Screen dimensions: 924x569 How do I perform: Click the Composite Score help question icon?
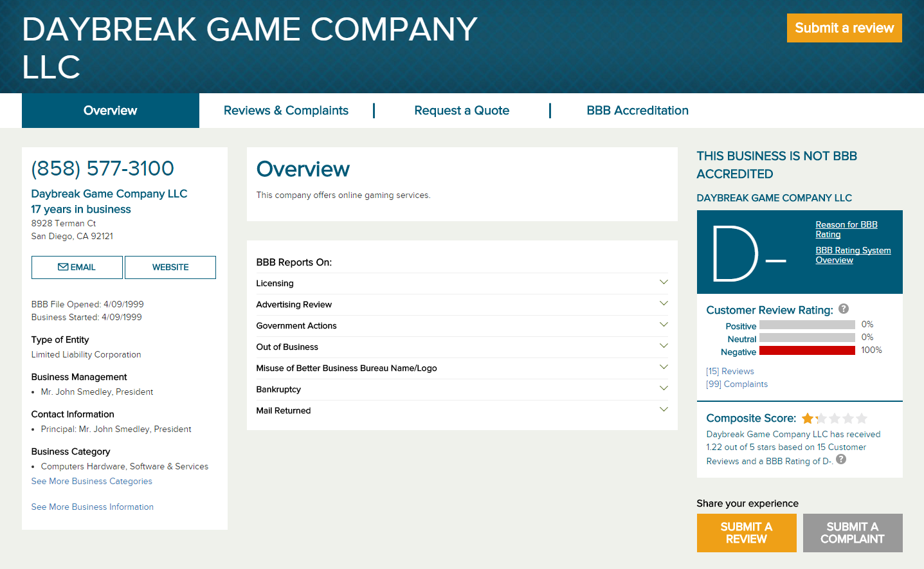tap(841, 459)
